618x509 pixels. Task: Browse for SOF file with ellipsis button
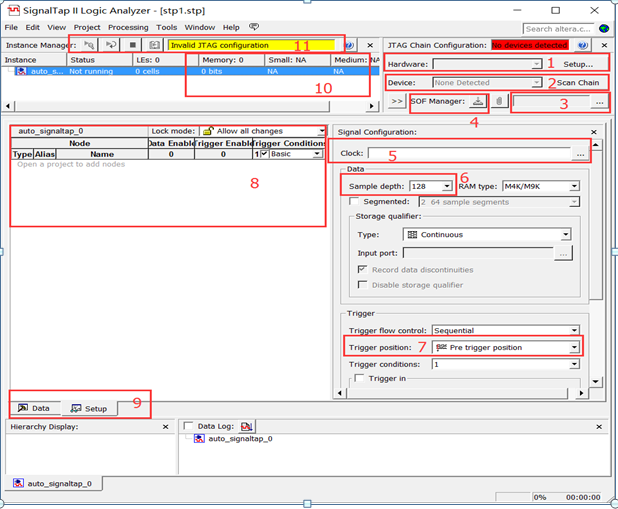pyautogui.click(x=599, y=102)
